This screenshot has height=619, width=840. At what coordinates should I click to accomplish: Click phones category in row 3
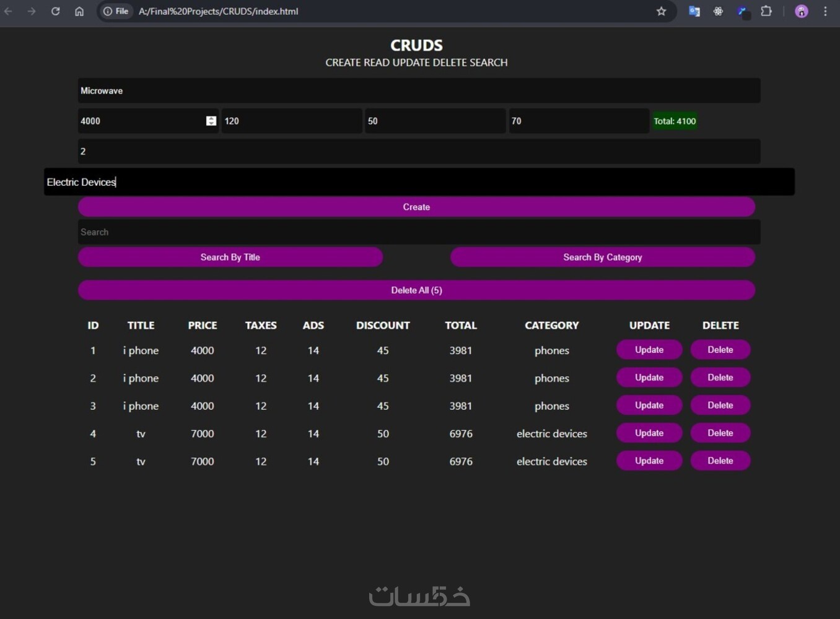(x=552, y=406)
